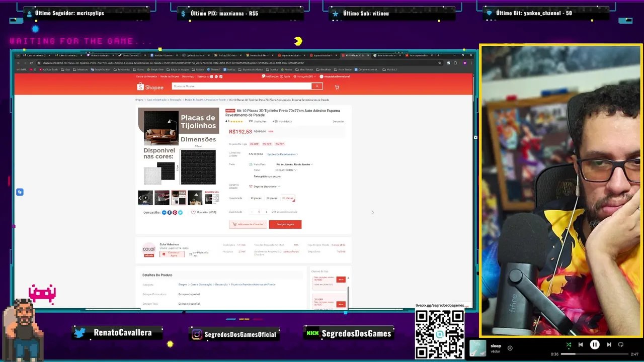Expand Seguros disponíveis dropdown
The width and height of the screenshot is (644, 362).
pyautogui.click(x=265, y=187)
